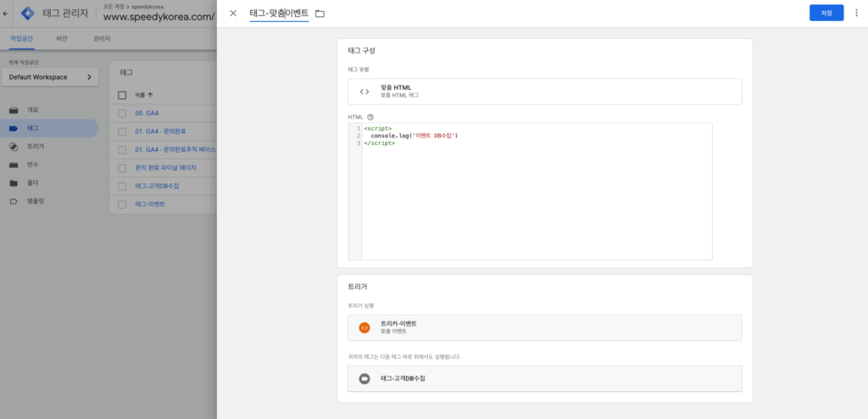Open the 태그-고객DB수집 link in tag list
The width and height of the screenshot is (868, 419).
coord(157,187)
